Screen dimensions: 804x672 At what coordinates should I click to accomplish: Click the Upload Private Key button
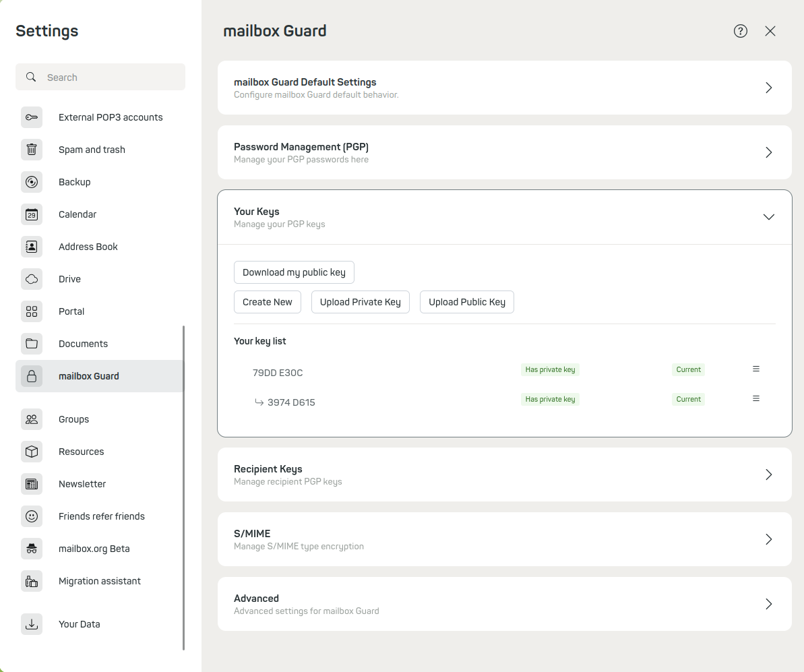(361, 302)
